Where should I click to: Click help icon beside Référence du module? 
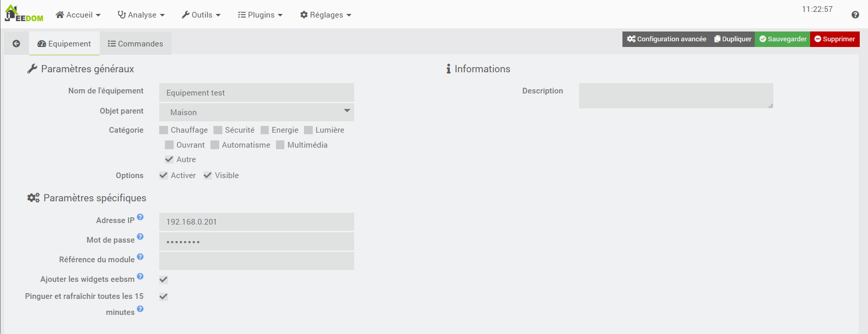[x=140, y=257]
